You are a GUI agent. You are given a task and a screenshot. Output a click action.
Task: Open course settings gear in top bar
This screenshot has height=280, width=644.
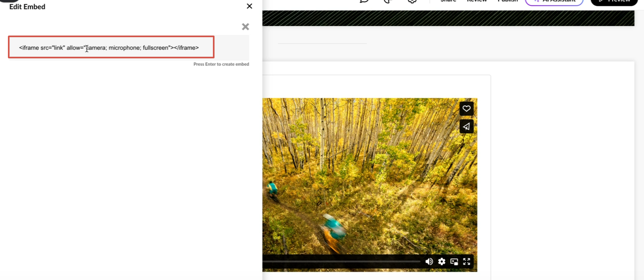(412, 1)
